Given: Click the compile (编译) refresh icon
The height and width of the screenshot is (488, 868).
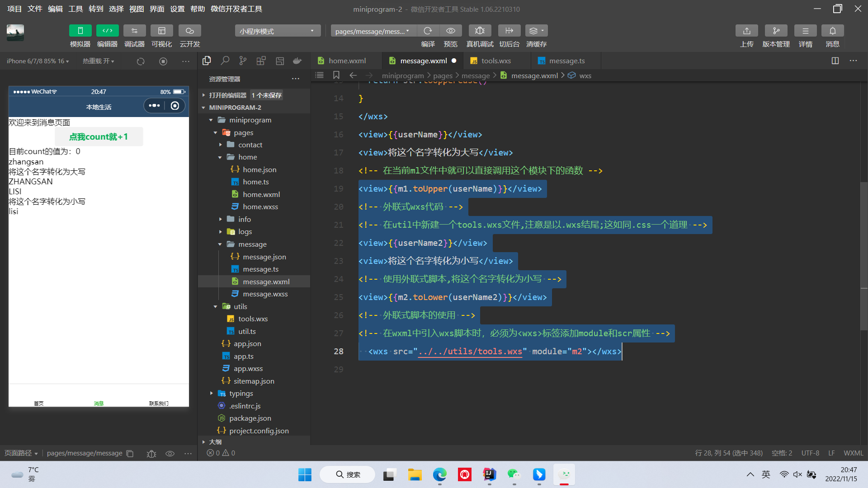Looking at the screenshot, I should tap(427, 31).
